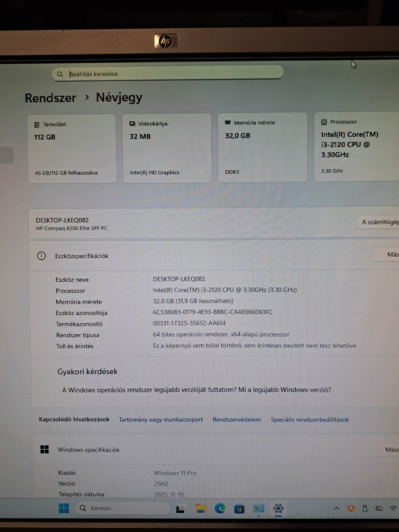
Task: Select the device ID value 6C5386B3-0179-4E93
Action: (213, 312)
